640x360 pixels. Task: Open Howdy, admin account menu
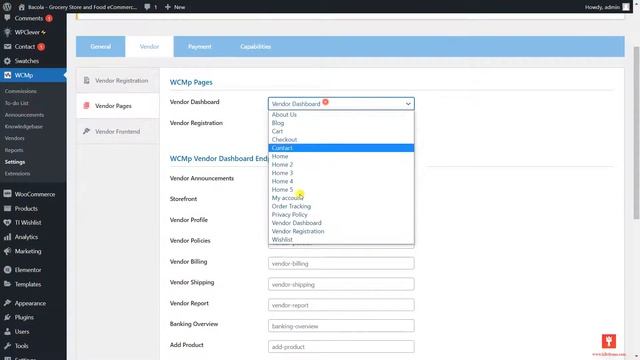pos(607,7)
